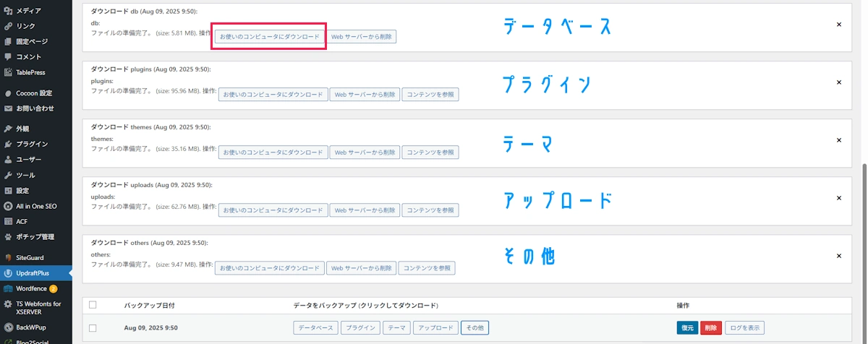Click the リンク chain icon in sidebar
Viewport: 868px width, 344px height.
pos(8,26)
